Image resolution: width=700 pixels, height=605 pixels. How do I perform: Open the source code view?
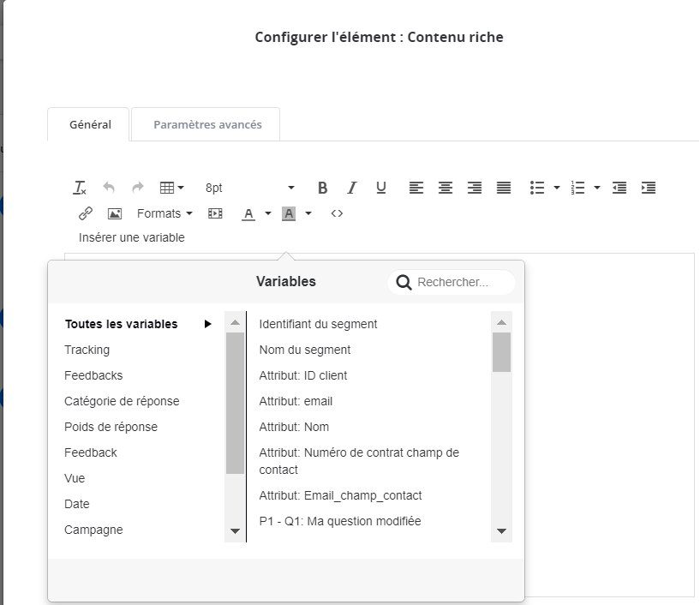[337, 213]
